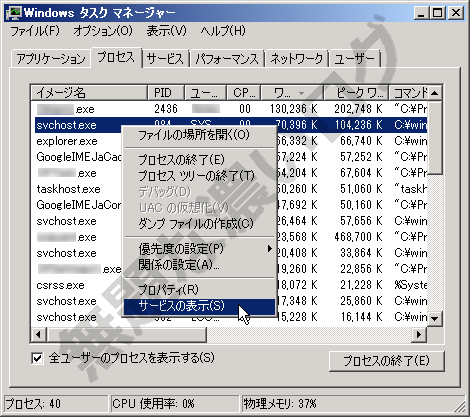Screen dimensions: 470x417
Task: Click the process list's down scroll arrow
Action: (435, 318)
